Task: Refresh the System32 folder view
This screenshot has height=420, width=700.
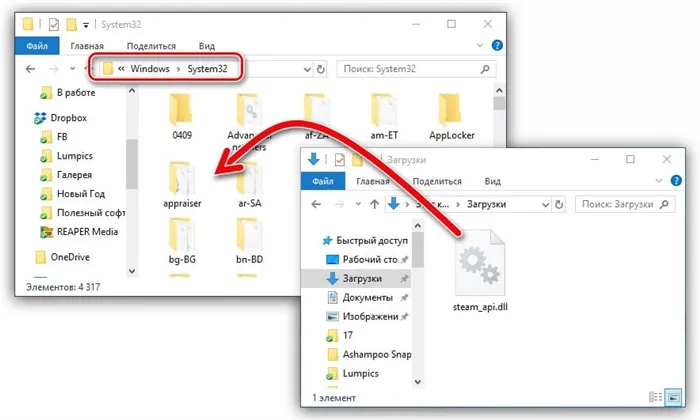Action: click(x=320, y=69)
